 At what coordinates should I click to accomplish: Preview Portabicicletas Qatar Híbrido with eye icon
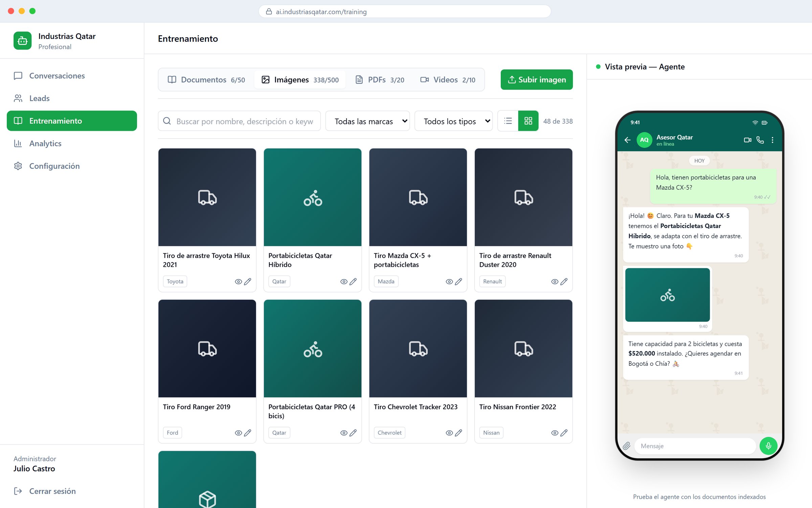pyautogui.click(x=344, y=281)
